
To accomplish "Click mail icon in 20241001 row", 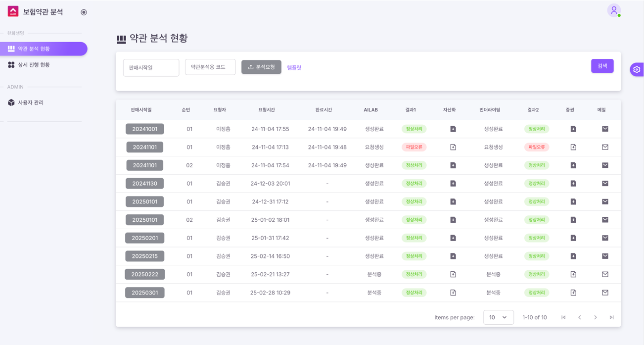I will tap(605, 129).
